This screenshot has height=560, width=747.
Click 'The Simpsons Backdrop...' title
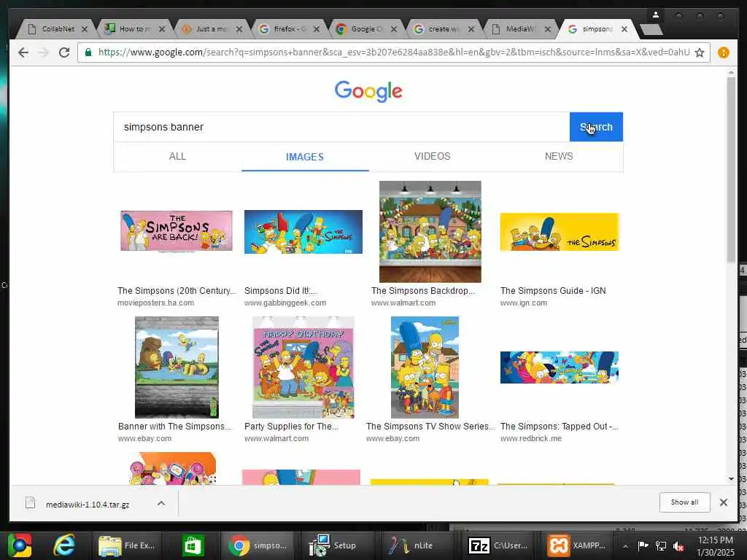[x=423, y=291]
